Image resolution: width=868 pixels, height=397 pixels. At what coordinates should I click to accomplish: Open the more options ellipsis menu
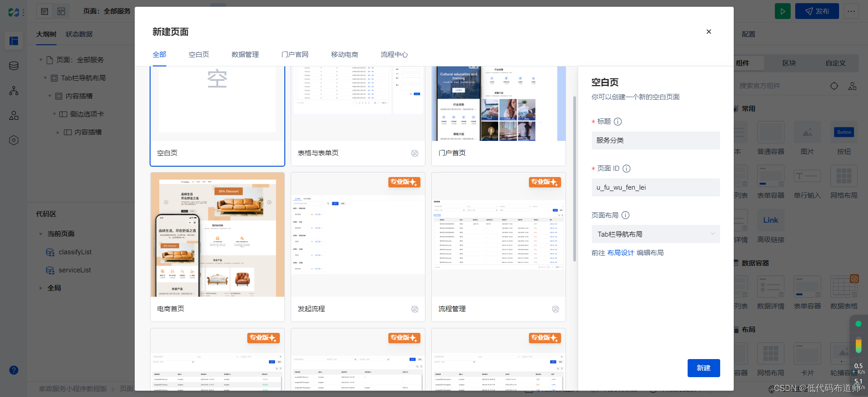coord(851,11)
